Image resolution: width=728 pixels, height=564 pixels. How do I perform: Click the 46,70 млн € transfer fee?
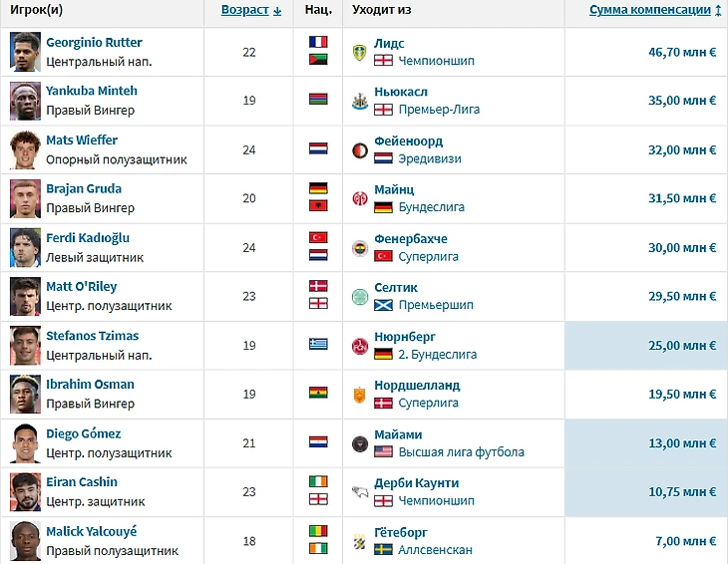(x=682, y=52)
